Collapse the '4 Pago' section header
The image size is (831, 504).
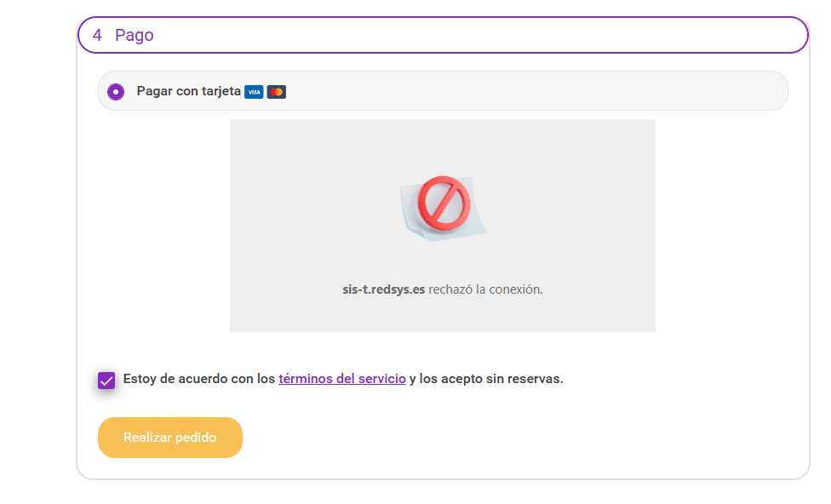click(x=443, y=35)
